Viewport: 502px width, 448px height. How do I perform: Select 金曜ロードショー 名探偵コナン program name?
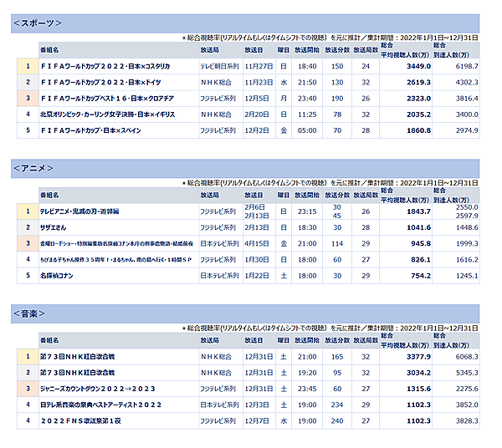coord(116,244)
